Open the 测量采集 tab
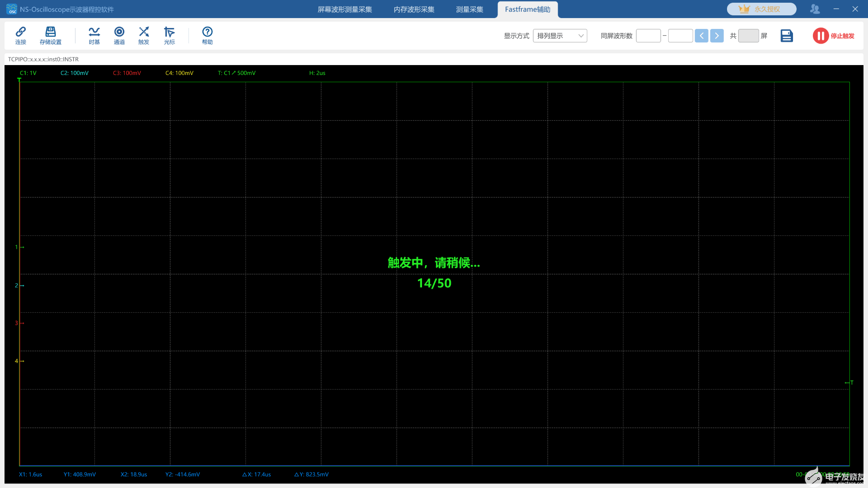Screen dimensions: 868x488 coord(469,9)
